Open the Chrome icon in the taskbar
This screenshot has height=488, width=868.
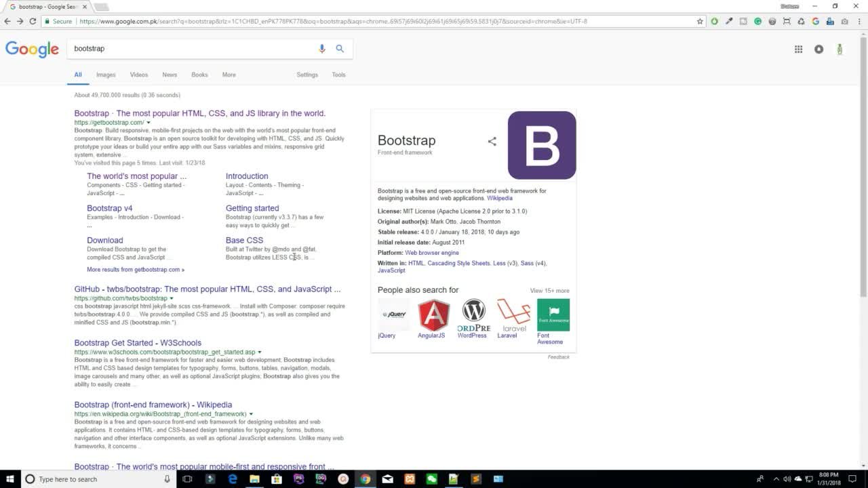click(366, 479)
